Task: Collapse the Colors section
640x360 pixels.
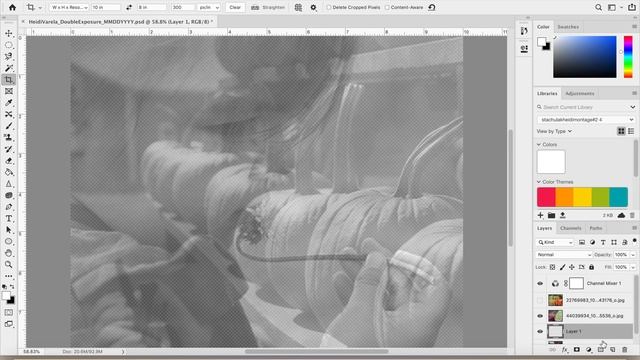Action: 538,144
